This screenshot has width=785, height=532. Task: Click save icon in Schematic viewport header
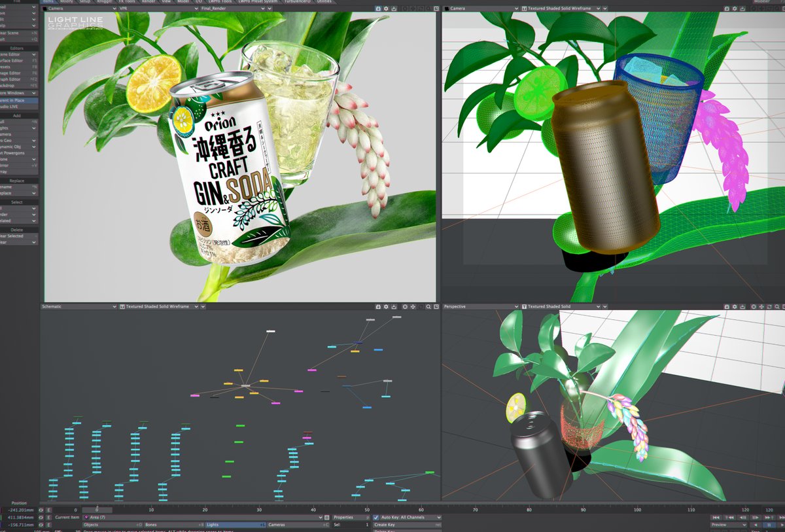tap(394, 306)
